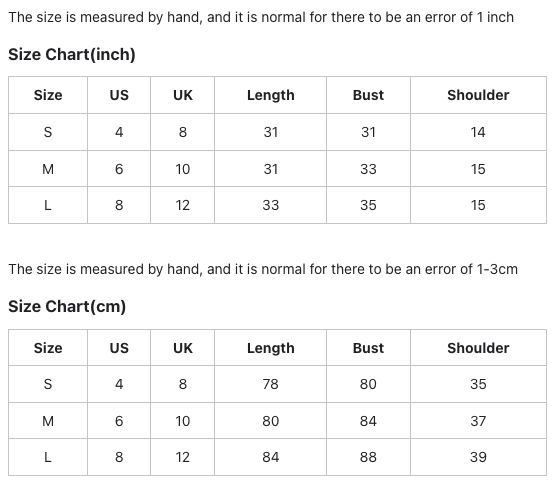Viewport: 559px width, 484px height.
Task: Click the 1 inch error note text
Action: [261, 17]
